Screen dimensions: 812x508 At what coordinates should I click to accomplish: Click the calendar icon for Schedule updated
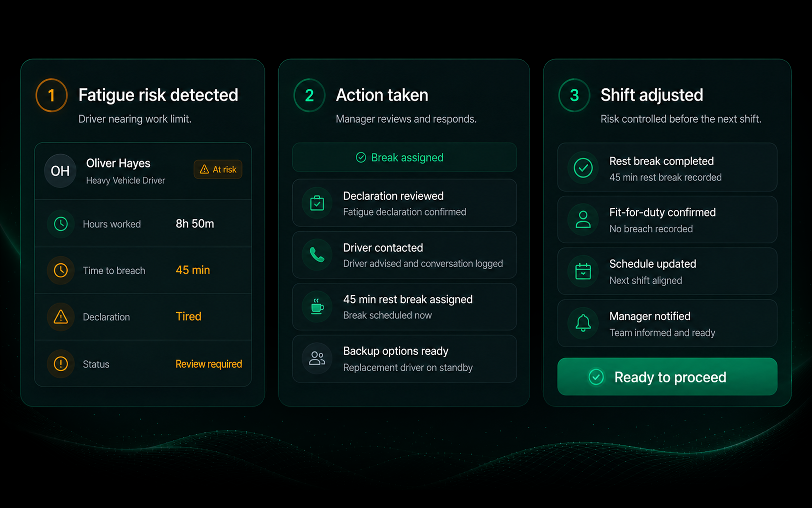[583, 271]
